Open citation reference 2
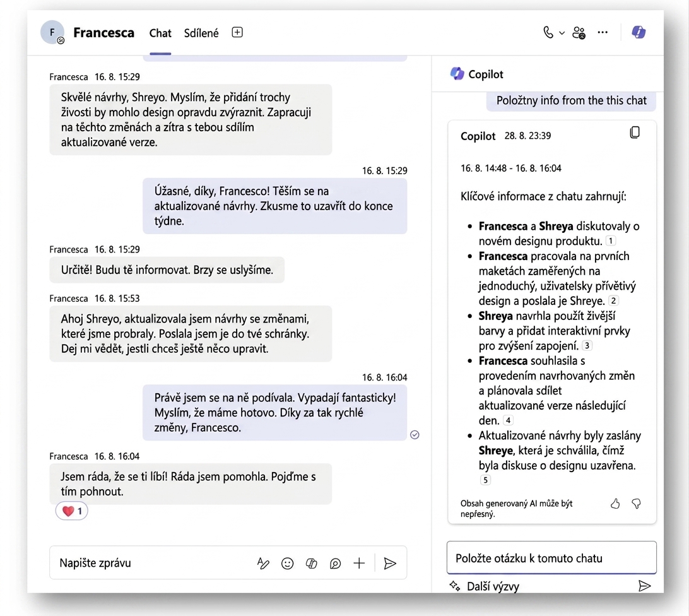This screenshot has height=616, width=689. coord(613,300)
